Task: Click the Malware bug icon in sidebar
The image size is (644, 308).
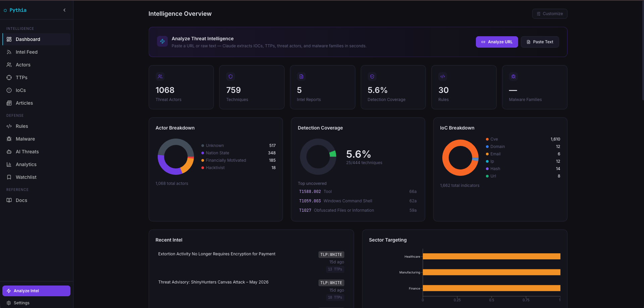Action: [9, 139]
